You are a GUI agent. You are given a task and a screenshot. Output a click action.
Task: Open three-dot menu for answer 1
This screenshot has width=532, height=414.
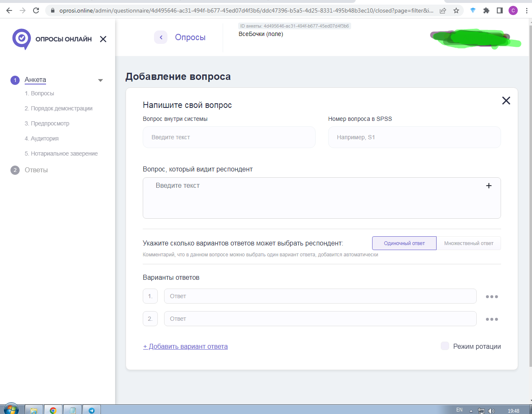click(492, 296)
